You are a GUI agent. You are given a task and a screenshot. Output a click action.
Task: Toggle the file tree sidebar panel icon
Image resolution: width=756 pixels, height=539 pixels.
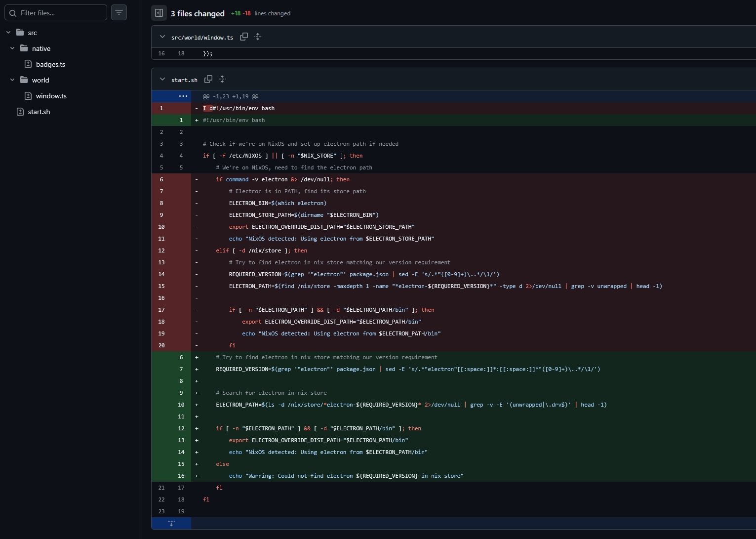[159, 13]
